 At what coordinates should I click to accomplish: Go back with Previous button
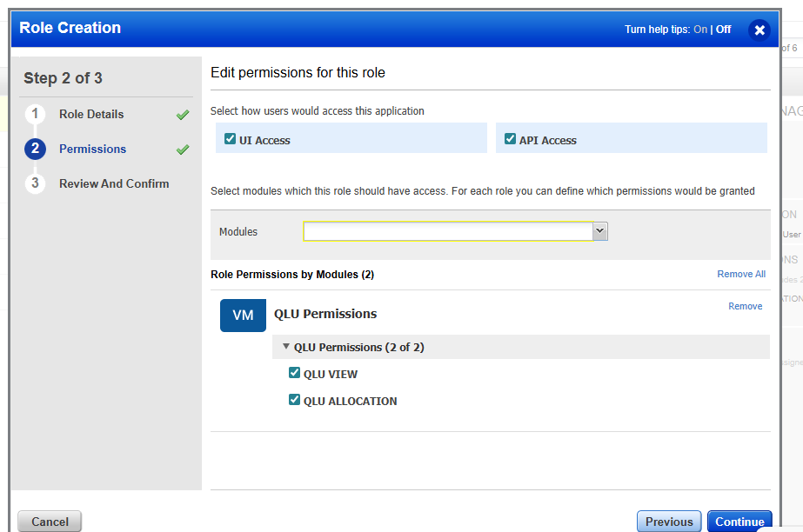tap(669, 522)
